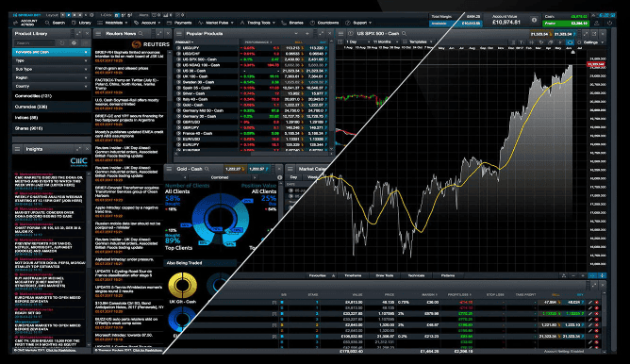Open the Binaries menu item

(292, 23)
